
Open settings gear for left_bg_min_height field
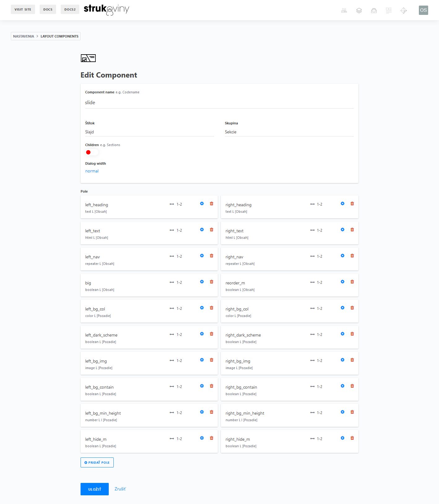coord(202,412)
